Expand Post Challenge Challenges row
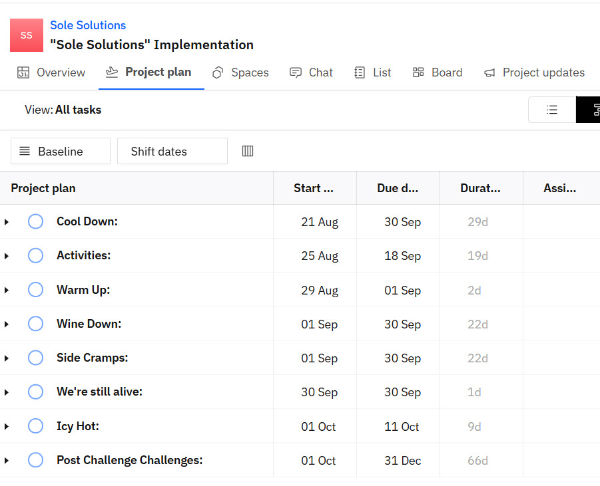Image resolution: width=600 pixels, height=486 pixels. pyautogui.click(x=7, y=461)
